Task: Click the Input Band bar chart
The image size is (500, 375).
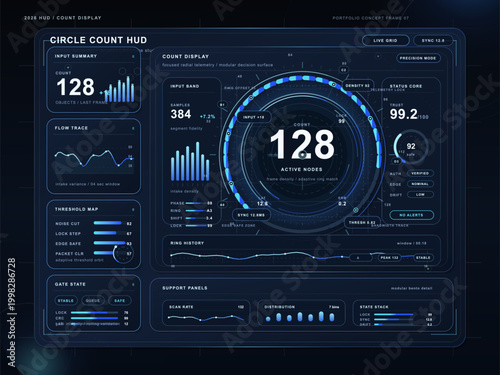Action: 190,161
